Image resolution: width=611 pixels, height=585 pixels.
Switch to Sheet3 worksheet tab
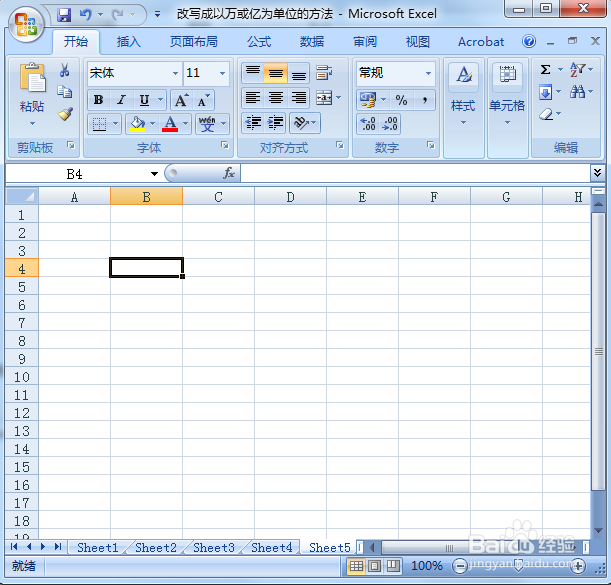(214, 548)
